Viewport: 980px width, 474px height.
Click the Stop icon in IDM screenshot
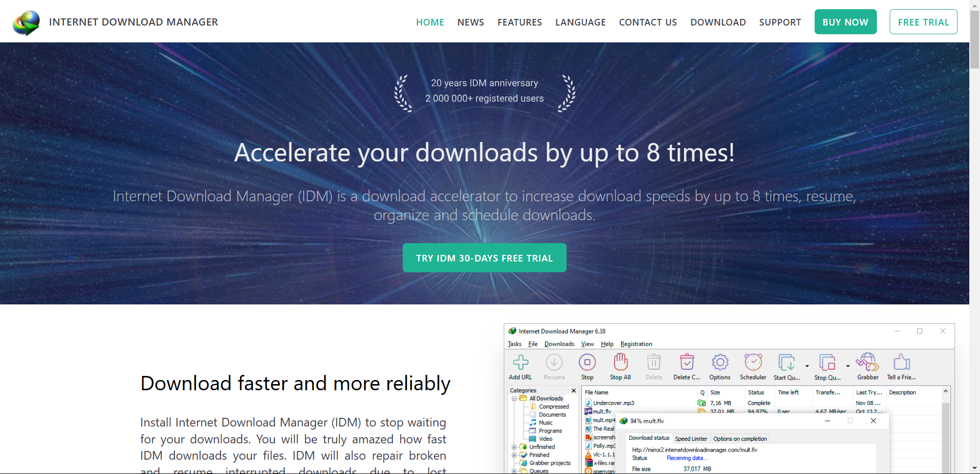tap(587, 363)
